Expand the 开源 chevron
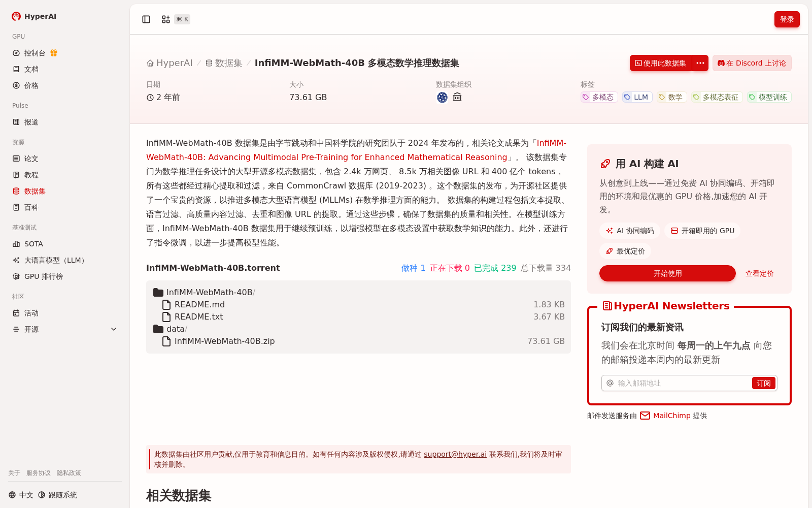Screen dimensions: 812x508 tap(114, 329)
